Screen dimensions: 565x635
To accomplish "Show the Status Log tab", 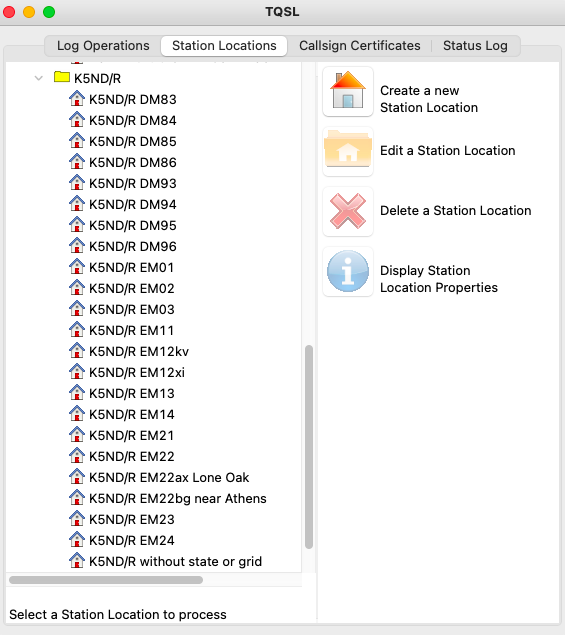I will tap(475, 46).
